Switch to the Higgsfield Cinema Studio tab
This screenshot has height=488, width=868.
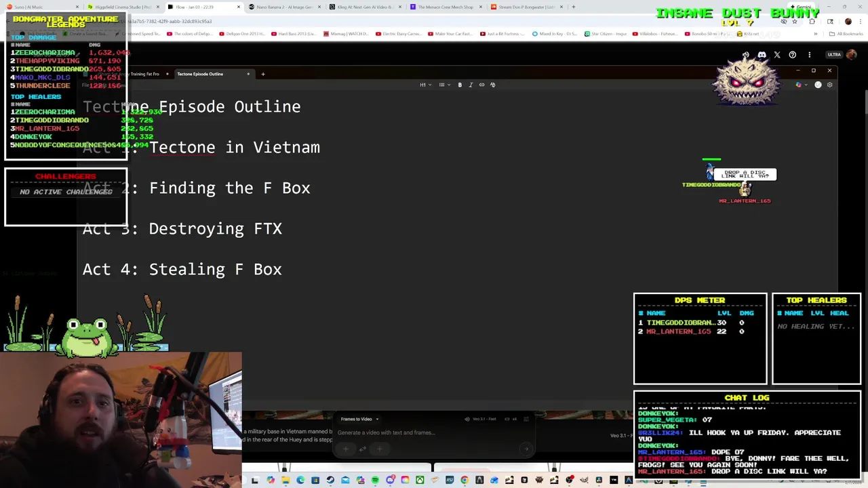point(122,7)
